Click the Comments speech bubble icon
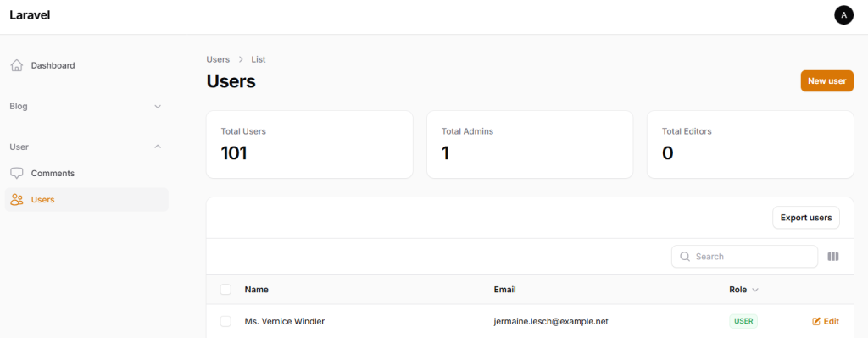Image resolution: width=868 pixels, height=338 pixels. [17, 173]
